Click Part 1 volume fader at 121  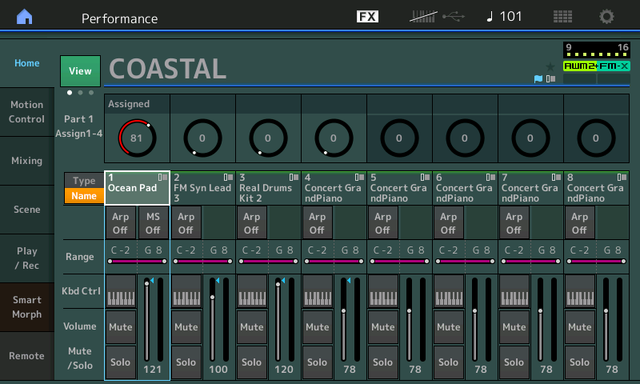(x=147, y=320)
